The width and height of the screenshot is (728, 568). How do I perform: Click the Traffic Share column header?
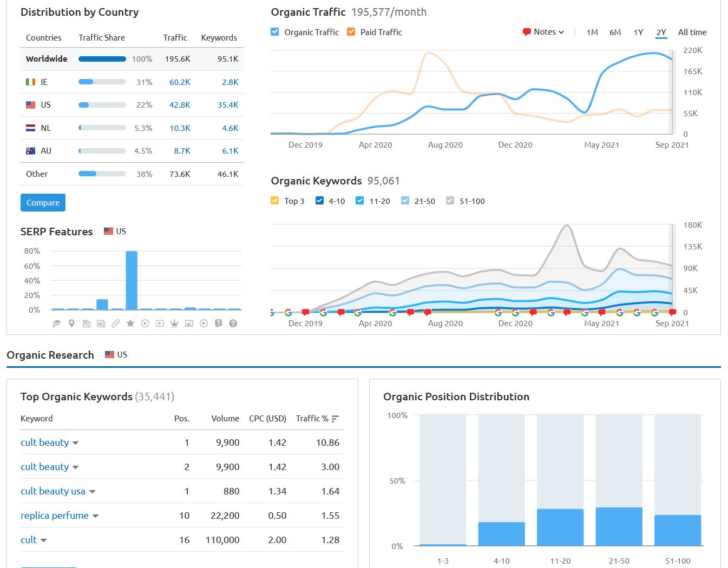[102, 38]
